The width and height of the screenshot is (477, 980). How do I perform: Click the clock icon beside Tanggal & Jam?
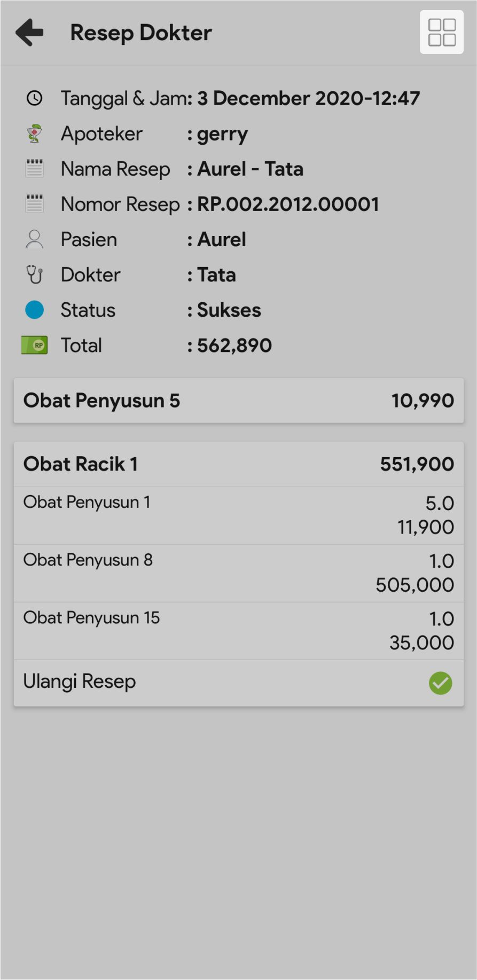point(35,98)
